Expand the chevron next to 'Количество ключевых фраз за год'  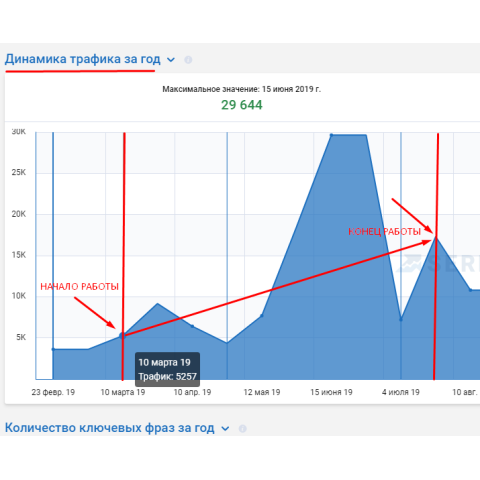225,428
